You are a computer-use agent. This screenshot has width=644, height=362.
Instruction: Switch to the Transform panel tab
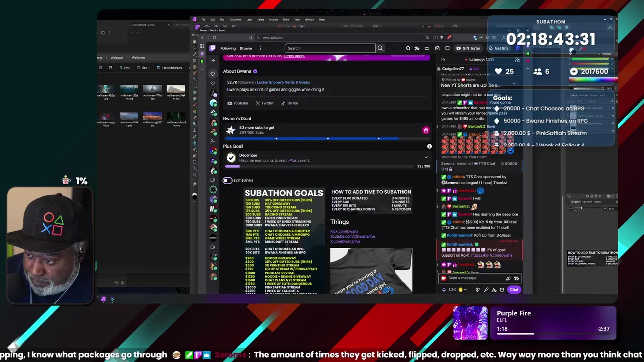pyautogui.click(x=588, y=202)
